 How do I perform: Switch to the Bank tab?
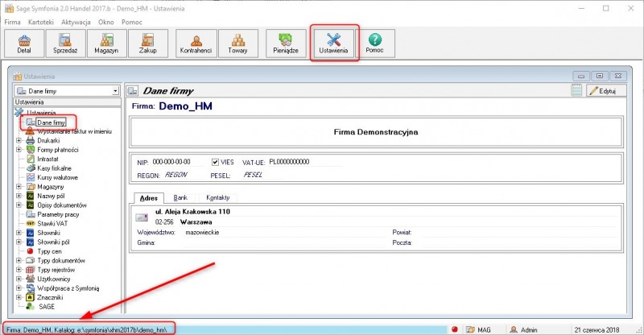pyautogui.click(x=180, y=198)
